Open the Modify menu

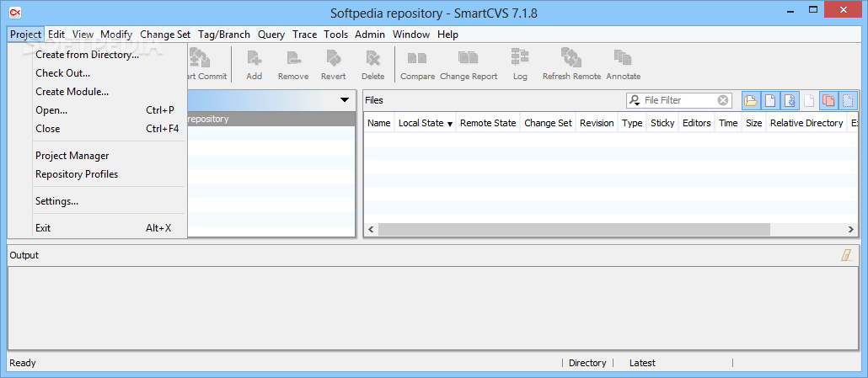[116, 35]
